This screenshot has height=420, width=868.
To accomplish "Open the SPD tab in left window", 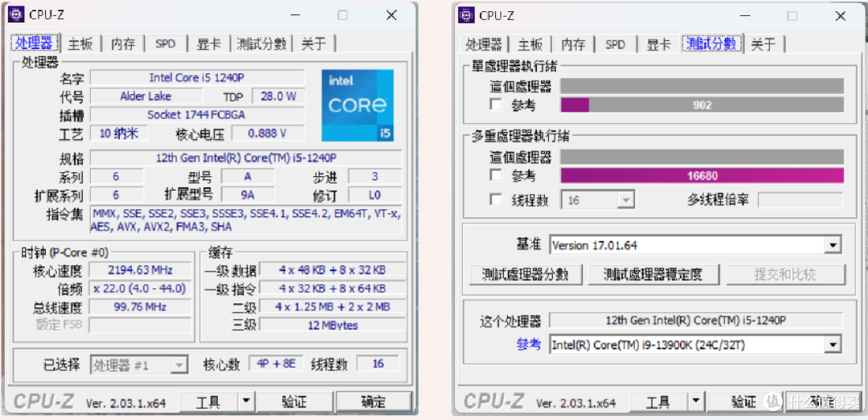I will pos(165,43).
